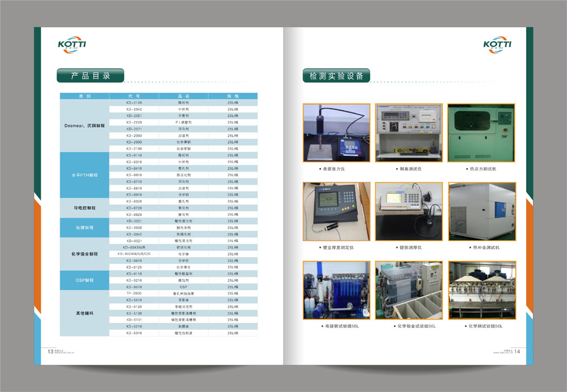The height and width of the screenshot is (392, 567).
Task: Click product code KD-9510
Action: coord(134,287)
